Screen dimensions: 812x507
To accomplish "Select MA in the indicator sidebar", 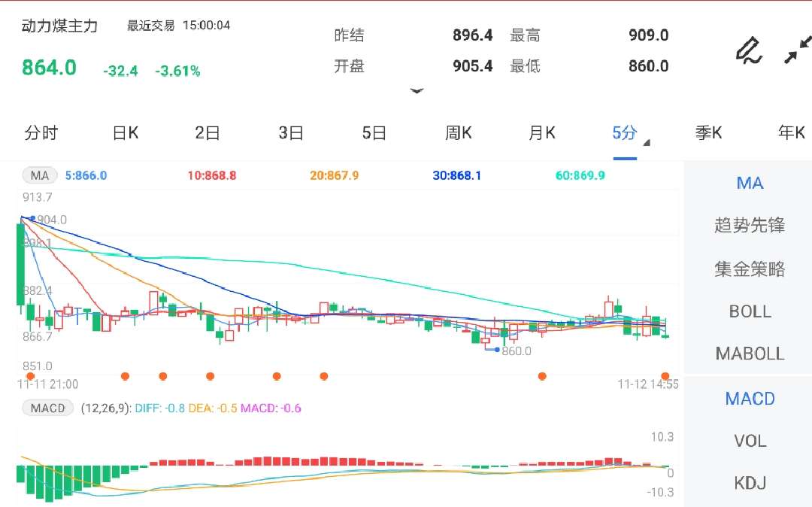I will pyautogui.click(x=749, y=183).
